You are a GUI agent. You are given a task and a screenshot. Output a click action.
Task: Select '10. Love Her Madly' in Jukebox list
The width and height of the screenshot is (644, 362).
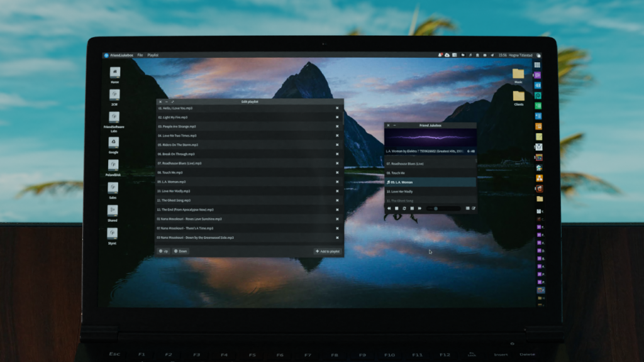[430, 191]
